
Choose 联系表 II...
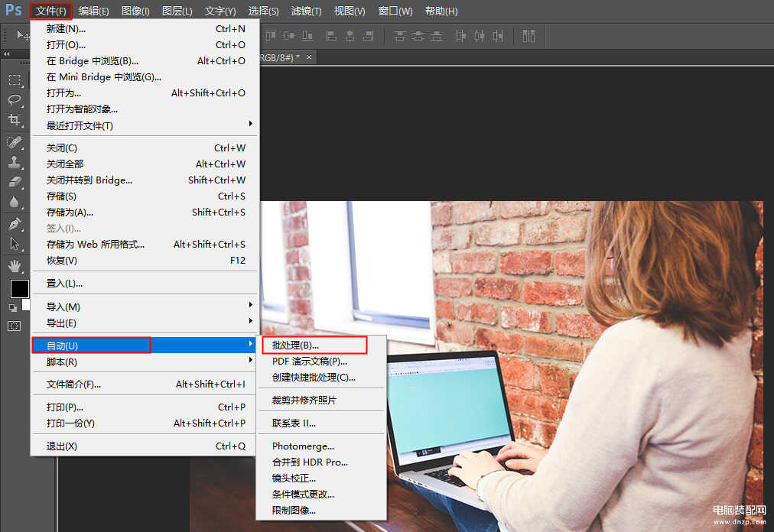click(321, 423)
